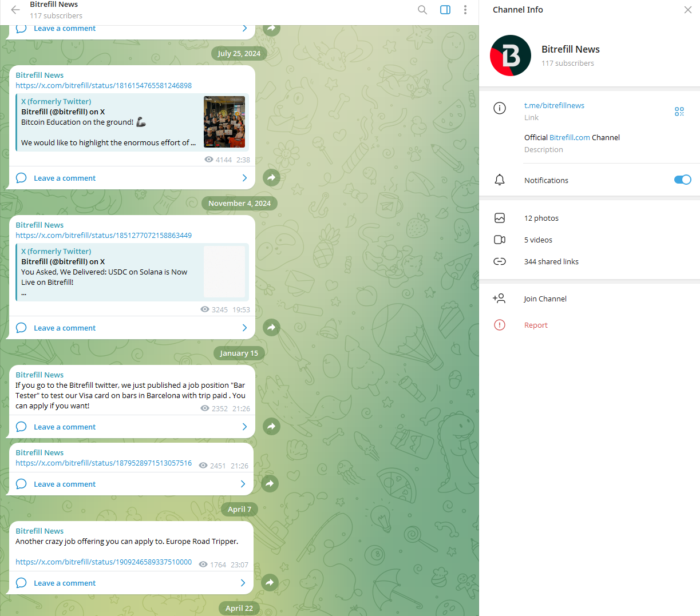Forward the USDC on Solana post

click(271, 327)
